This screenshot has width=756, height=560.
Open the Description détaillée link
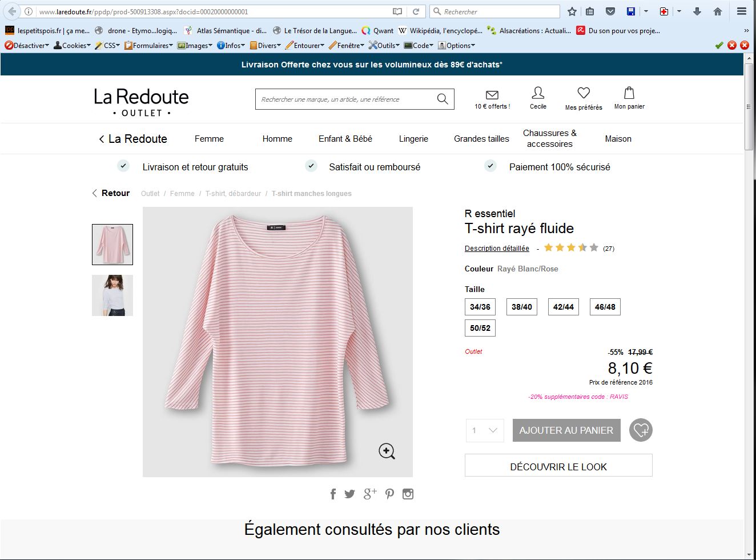tap(497, 249)
